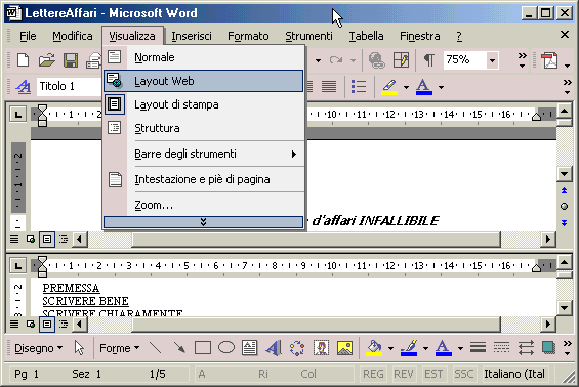Image resolution: width=579 pixels, height=387 pixels.
Task: Follow the SCRIVERE BENE hyperlink
Action: click(85, 301)
